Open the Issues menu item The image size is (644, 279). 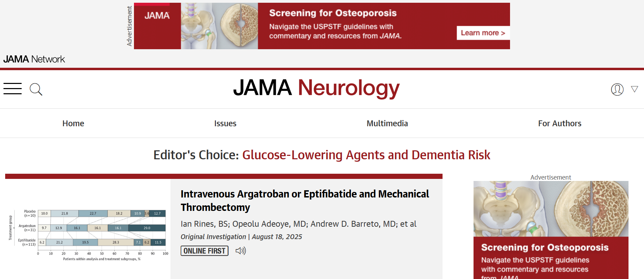pyautogui.click(x=225, y=124)
